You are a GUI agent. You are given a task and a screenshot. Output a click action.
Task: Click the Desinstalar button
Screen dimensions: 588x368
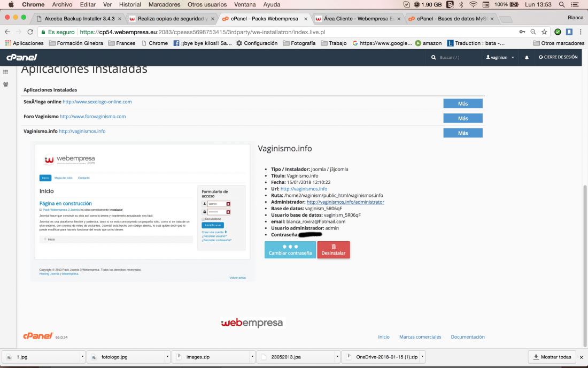[x=334, y=250]
